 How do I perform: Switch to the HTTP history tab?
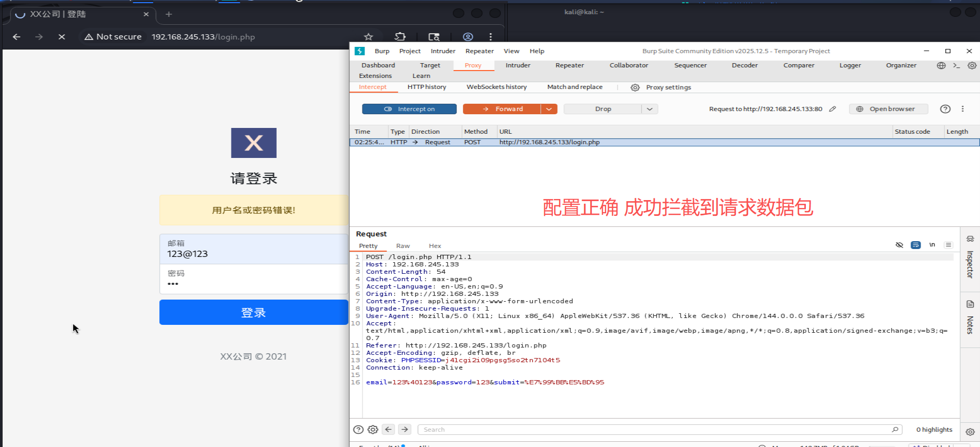[x=427, y=87]
